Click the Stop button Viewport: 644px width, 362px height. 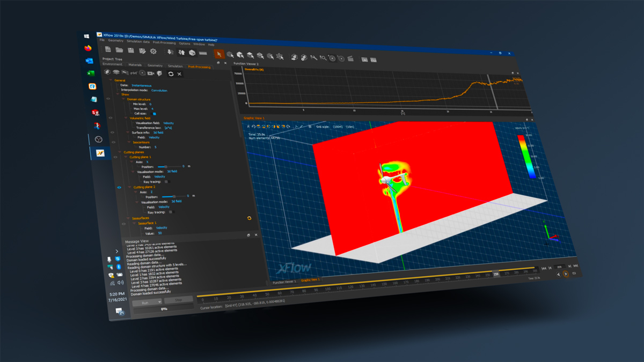click(179, 300)
